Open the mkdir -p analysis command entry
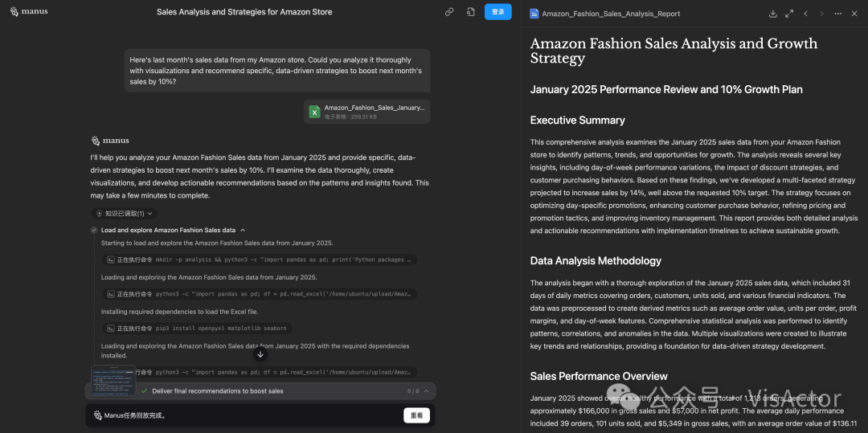868x433 pixels. [261, 260]
